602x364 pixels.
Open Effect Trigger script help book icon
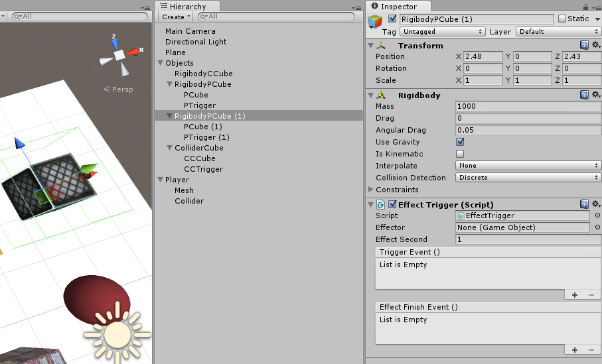coord(584,204)
